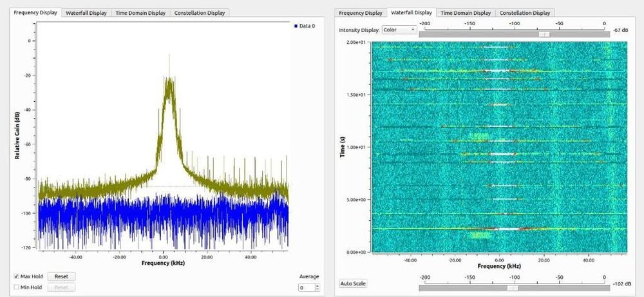Click the Reset button beside Min Hold
This screenshot has height=297, width=644.
click(61, 287)
